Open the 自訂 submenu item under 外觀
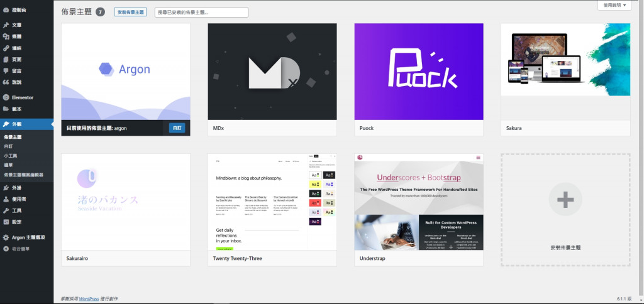644x304 pixels. click(8, 146)
